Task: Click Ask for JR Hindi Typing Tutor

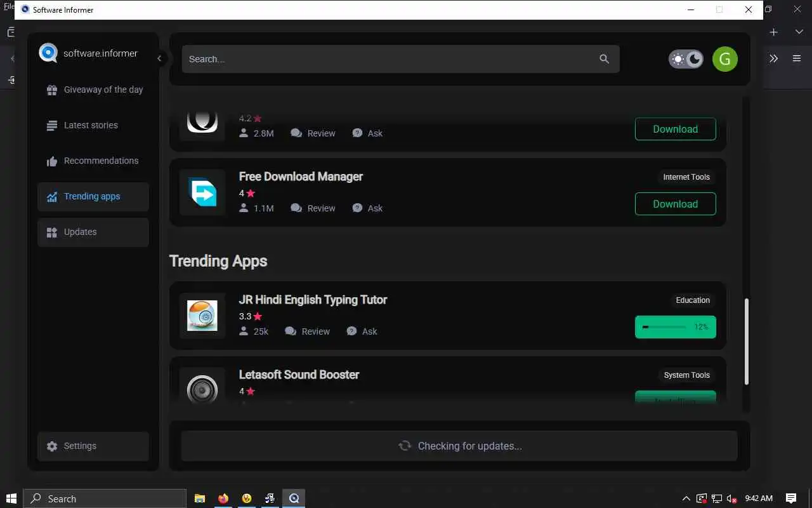Action: point(362,331)
